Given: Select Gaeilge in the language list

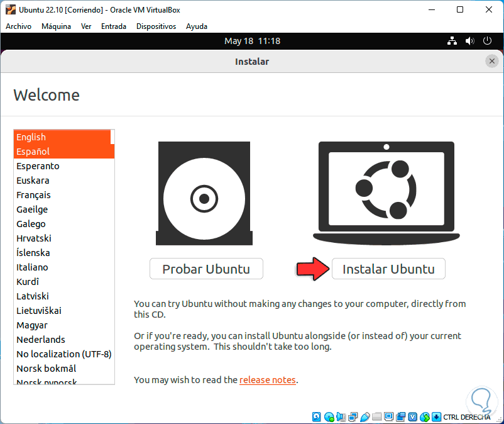Looking at the screenshot, I should click(x=64, y=209).
